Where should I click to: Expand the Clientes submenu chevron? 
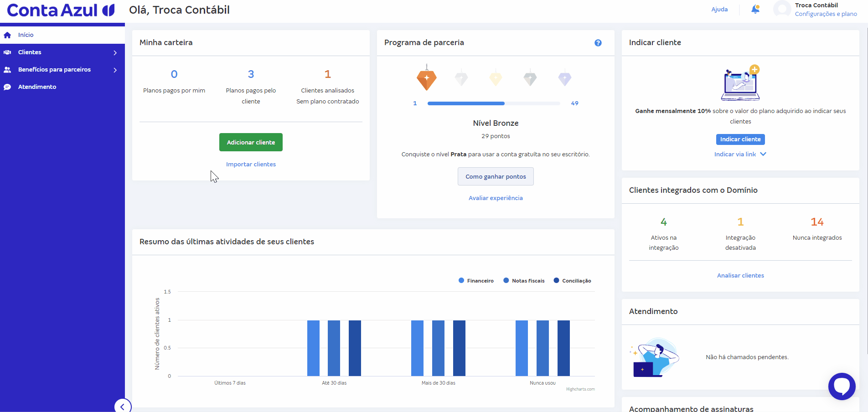pyautogui.click(x=115, y=53)
